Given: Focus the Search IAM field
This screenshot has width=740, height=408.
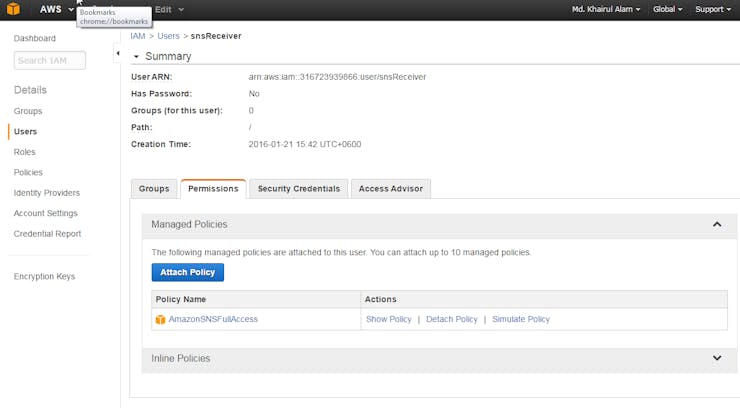Looking at the screenshot, I should tap(50, 60).
